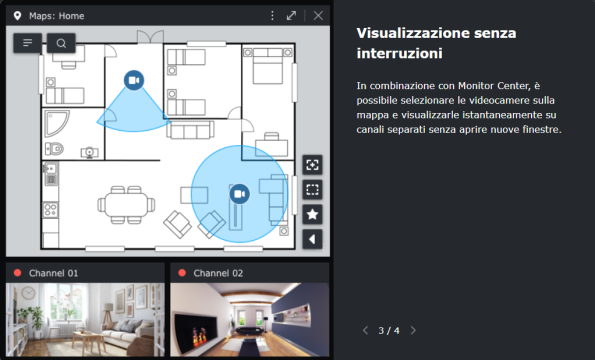Click the Channel 02 label
Viewport: 595px width, 360px height.
218,273
